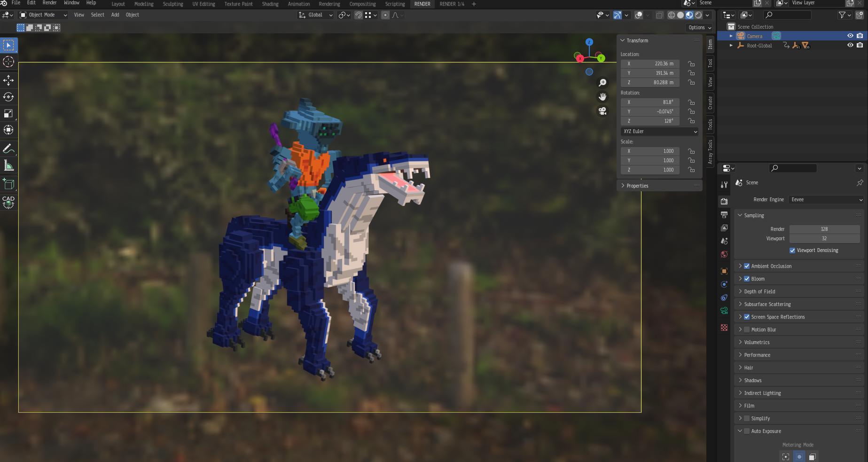Select the Rotate tool

coord(8,97)
